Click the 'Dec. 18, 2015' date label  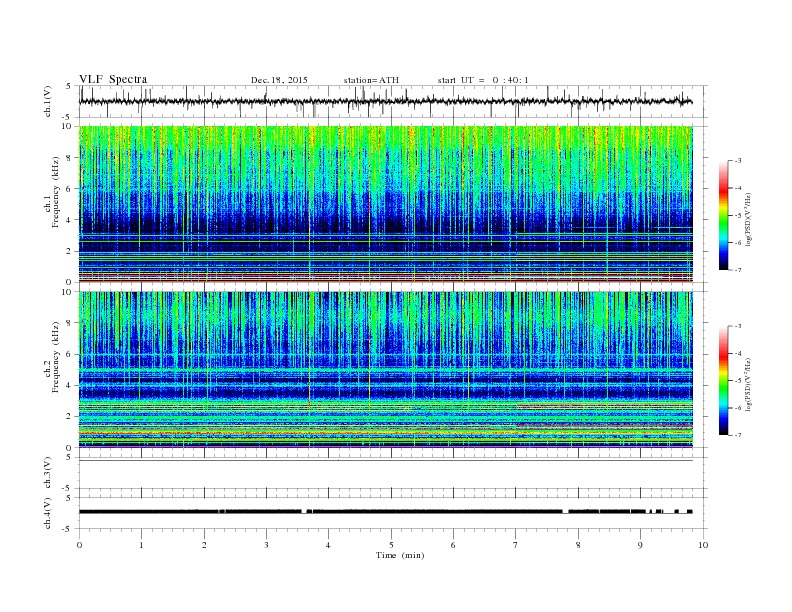[x=279, y=80]
